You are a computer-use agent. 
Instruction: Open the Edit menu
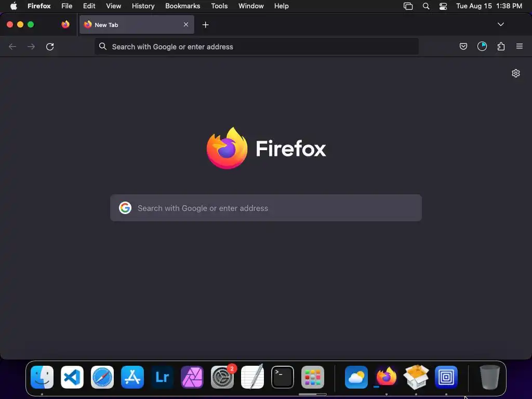[x=89, y=6]
